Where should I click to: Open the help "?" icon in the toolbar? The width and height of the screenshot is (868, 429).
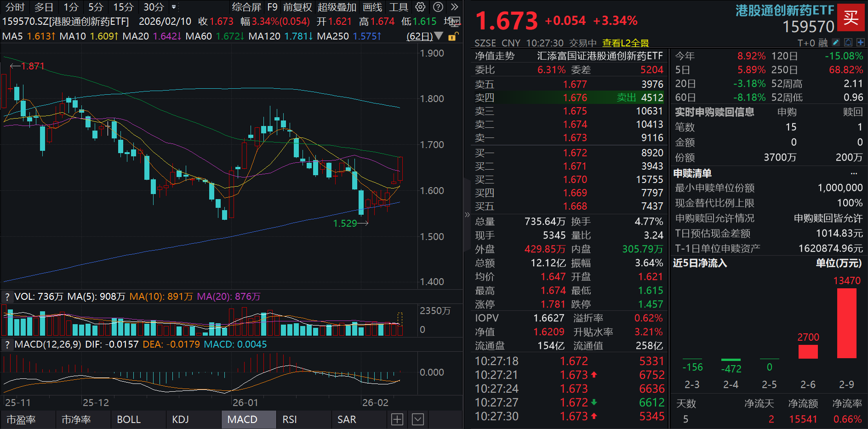[438, 7]
